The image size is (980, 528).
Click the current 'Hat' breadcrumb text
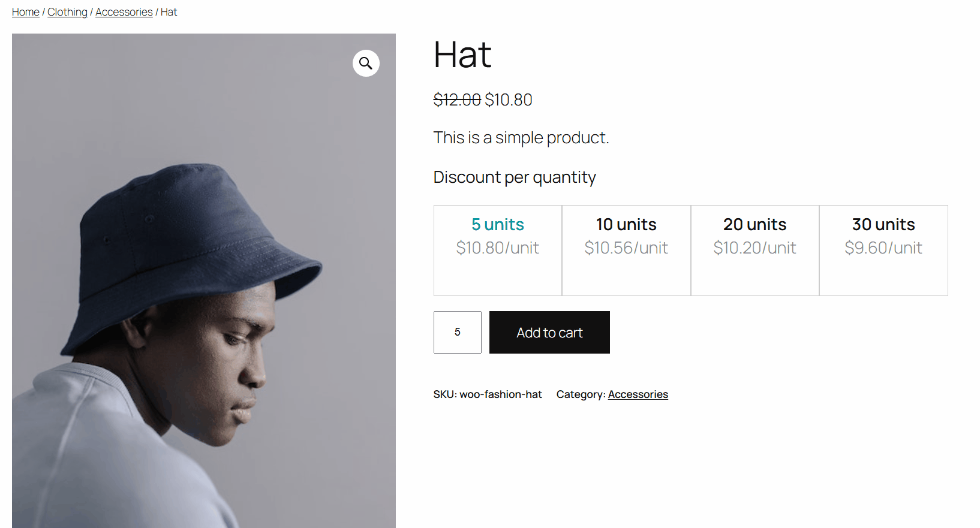coord(169,12)
